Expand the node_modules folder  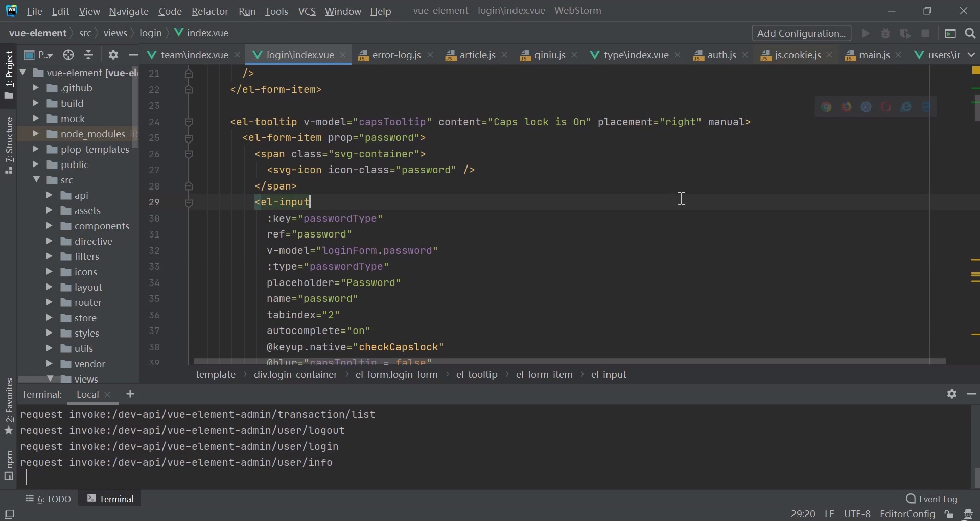(x=36, y=134)
